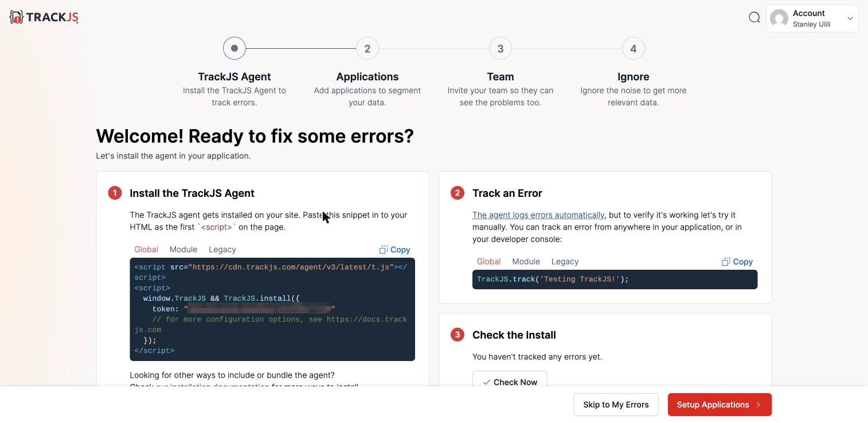Click Setup Applications button
Viewport: 868px width, 423px height.
point(720,405)
